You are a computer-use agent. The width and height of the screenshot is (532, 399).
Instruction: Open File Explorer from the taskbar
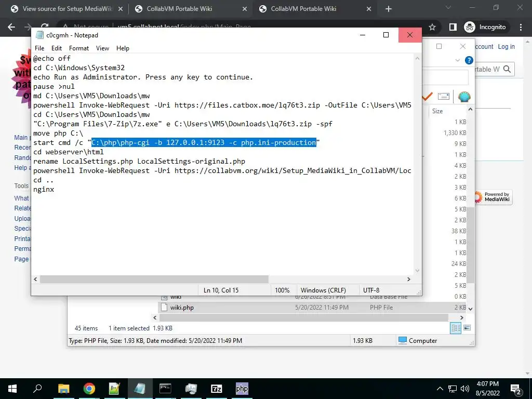[63, 389]
